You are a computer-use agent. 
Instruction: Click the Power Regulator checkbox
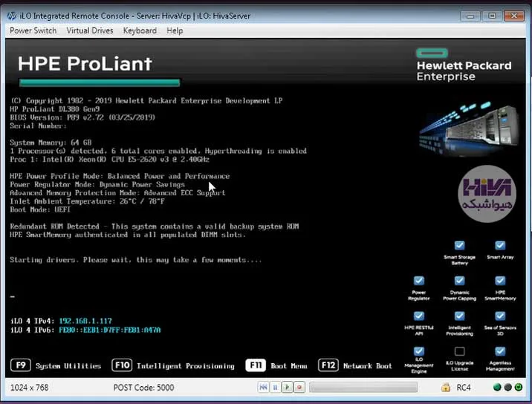point(419,281)
